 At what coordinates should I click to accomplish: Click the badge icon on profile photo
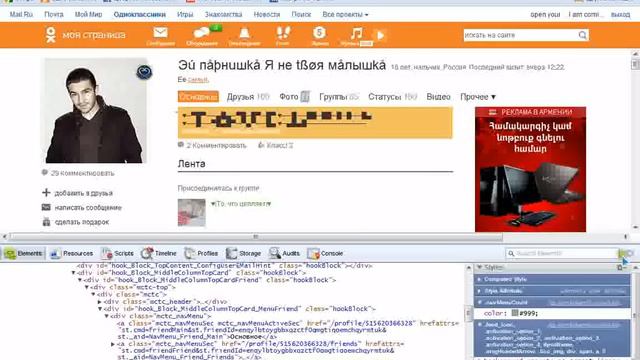coord(144,72)
